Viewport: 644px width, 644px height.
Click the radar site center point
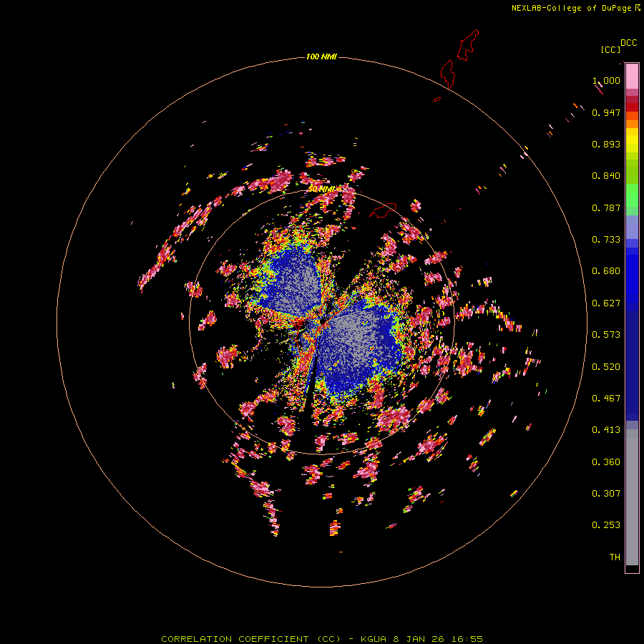(321, 321)
